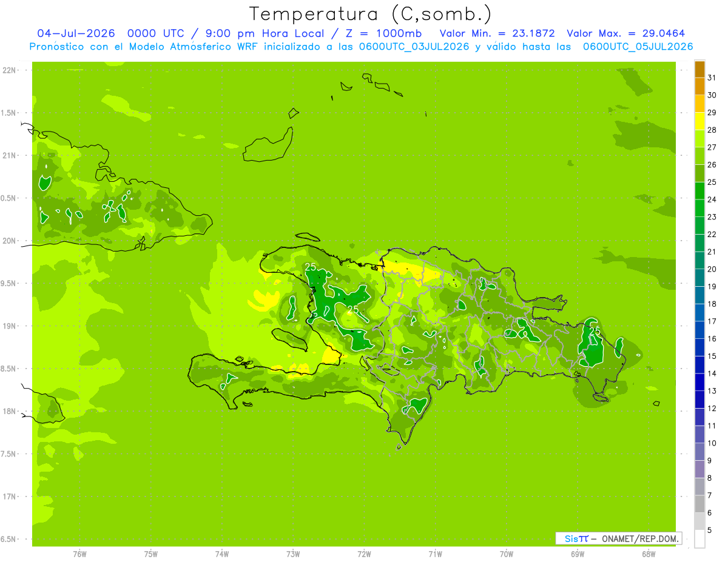Click the teal legend band between 19 and 20
The width and height of the screenshot is (728, 562).
699,278
